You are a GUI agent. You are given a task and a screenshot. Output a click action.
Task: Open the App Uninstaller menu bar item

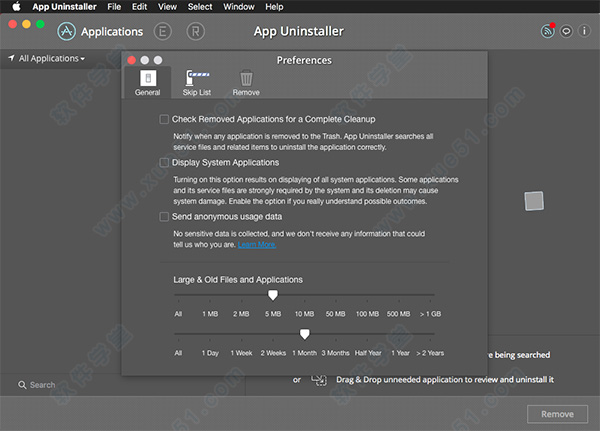pyautogui.click(x=64, y=7)
